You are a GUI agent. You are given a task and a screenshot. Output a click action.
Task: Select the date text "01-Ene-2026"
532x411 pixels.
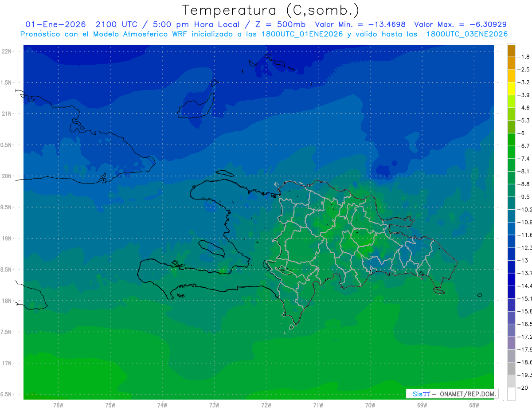coord(55,24)
